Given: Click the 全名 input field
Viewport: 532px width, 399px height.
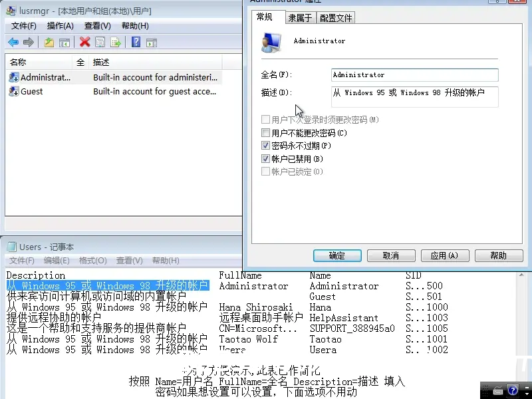Looking at the screenshot, I should [x=414, y=75].
